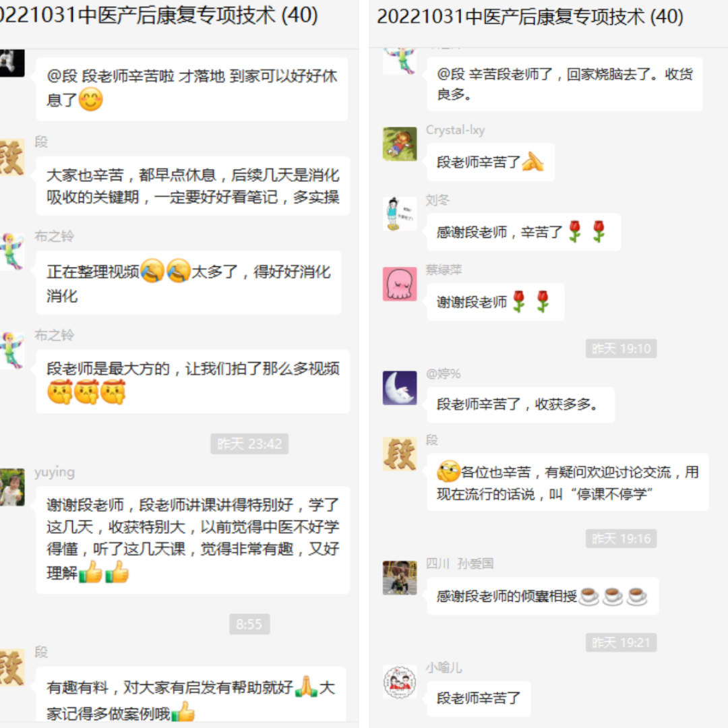Select yuying's long thank-you message bubble
Viewport: 728px width, 728px height.
(x=193, y=539)
